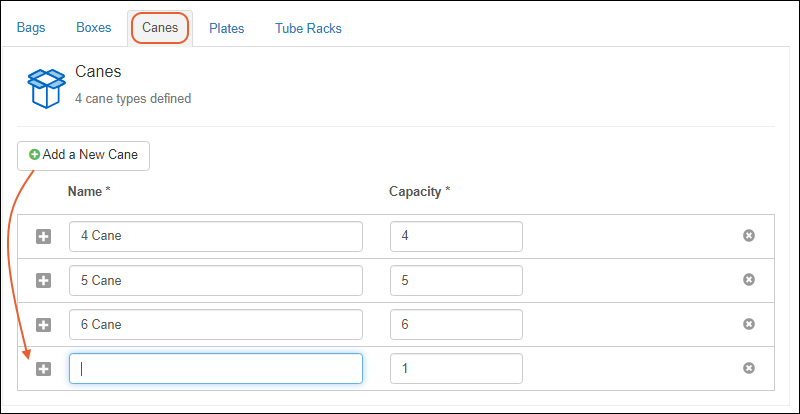Screen dimensions: 800x414
Task: Click the blue Canes box icon
Action: click(45, 87)
